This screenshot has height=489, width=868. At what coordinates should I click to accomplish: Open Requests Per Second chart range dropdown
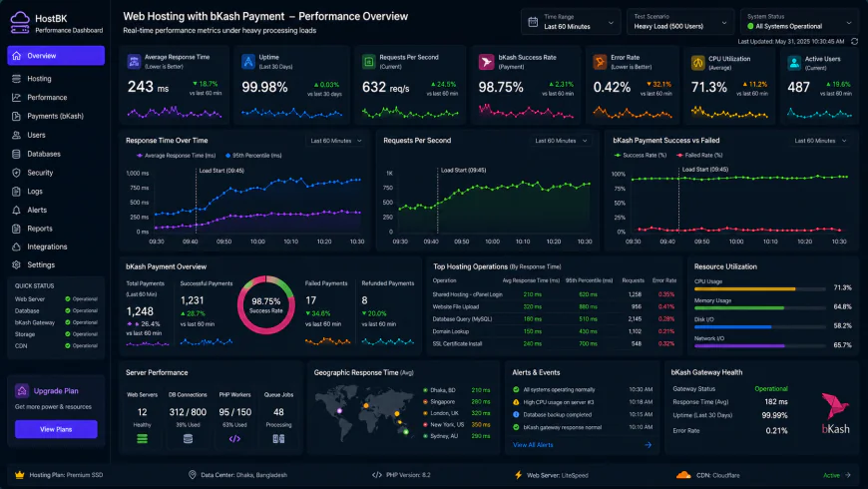tap(561, 141)
